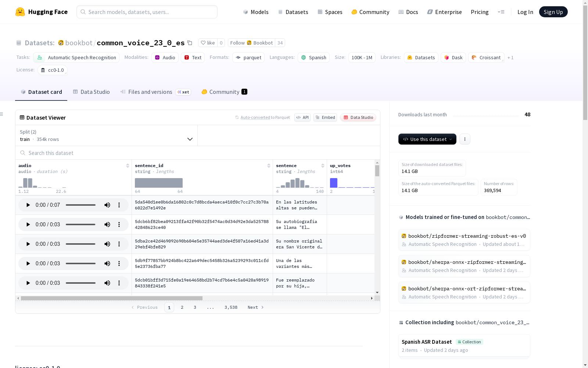
Task: Open audio options in 'Fue reemplazado' row
Action: point(119,283)
